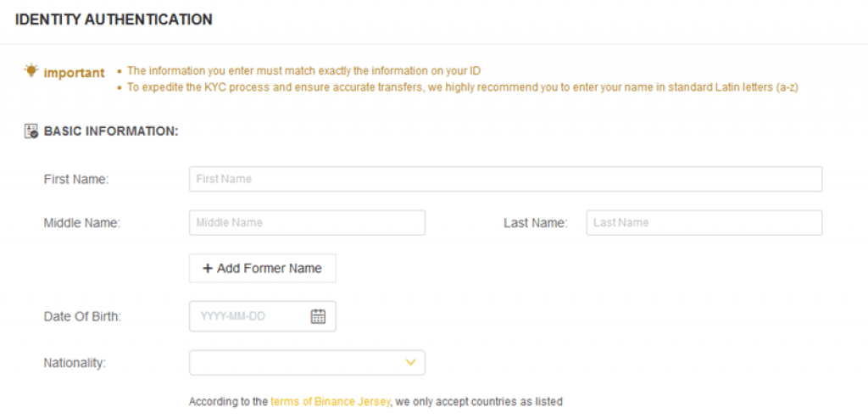The height and width of the screenshot is (418, 868).
Task: Click the KYC Latin letters recommendation text
Action: (463, 87)
